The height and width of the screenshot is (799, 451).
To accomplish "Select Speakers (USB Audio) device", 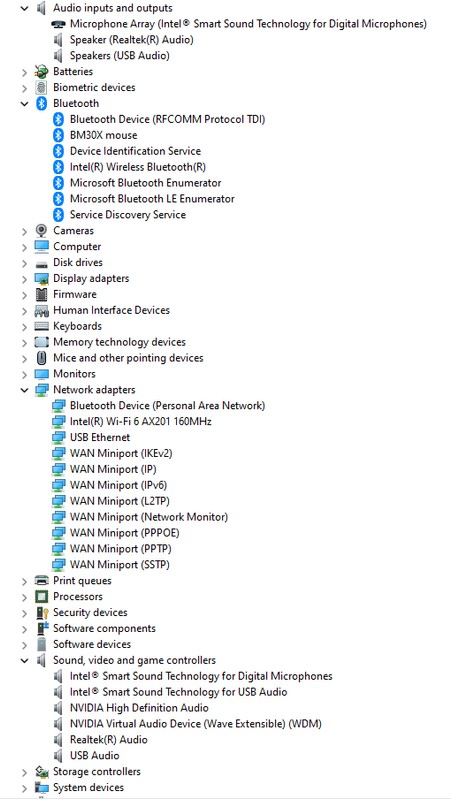I will coord(120,56).
